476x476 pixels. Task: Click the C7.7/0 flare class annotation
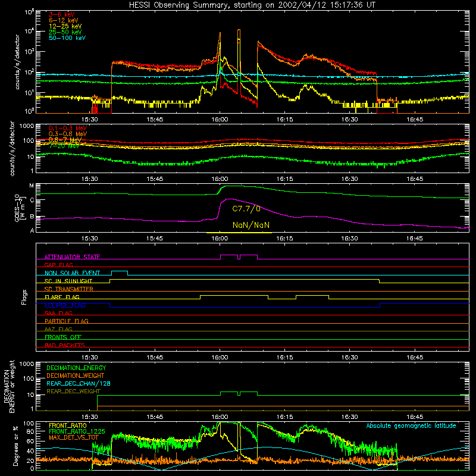[x=246, y=209]
